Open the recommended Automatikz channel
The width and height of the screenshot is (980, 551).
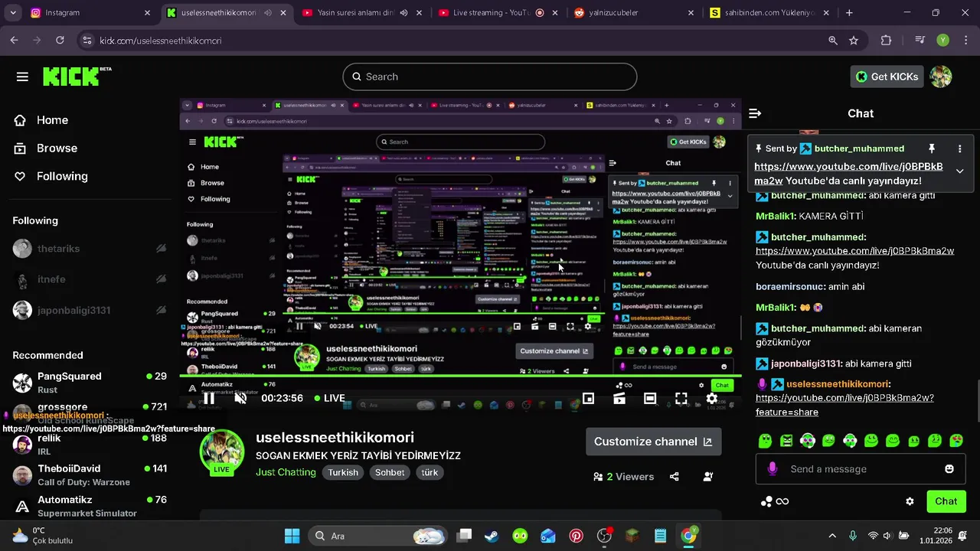pyautogui.click(x=90, y=505)
